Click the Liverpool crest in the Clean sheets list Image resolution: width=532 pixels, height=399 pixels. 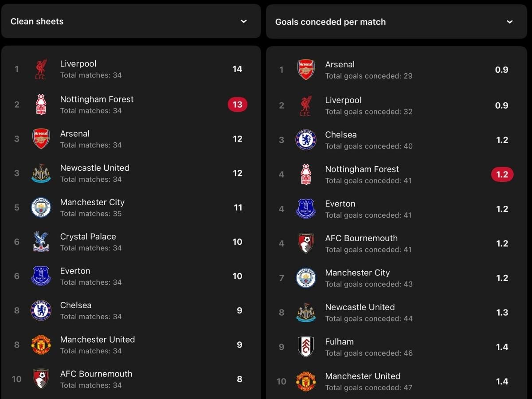click(41, 69)
